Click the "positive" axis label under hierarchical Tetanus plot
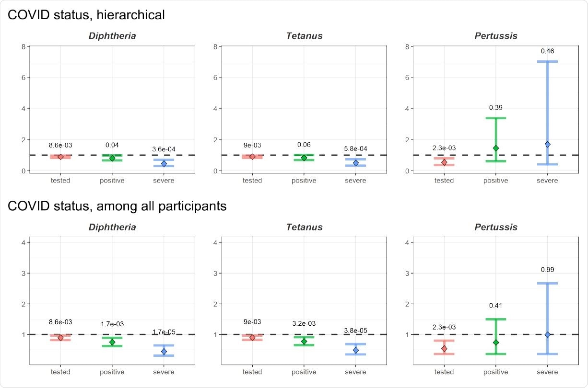 click(x=304, y=181)
